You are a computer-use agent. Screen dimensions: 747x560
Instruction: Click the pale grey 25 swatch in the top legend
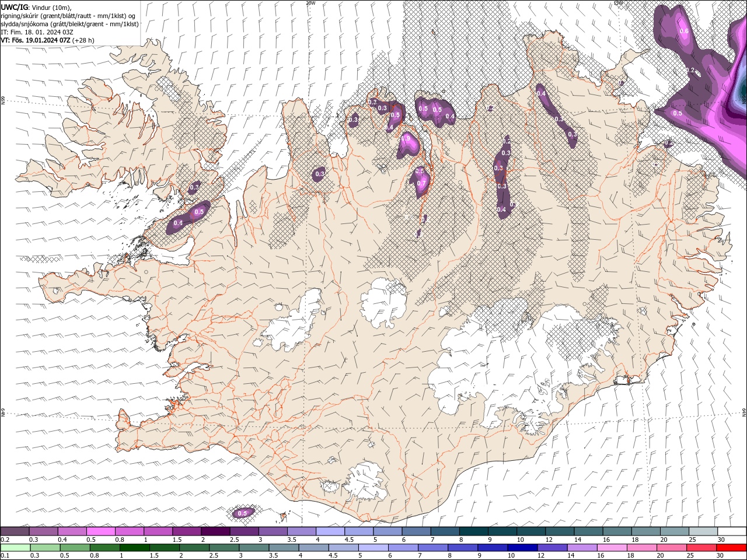703,531
